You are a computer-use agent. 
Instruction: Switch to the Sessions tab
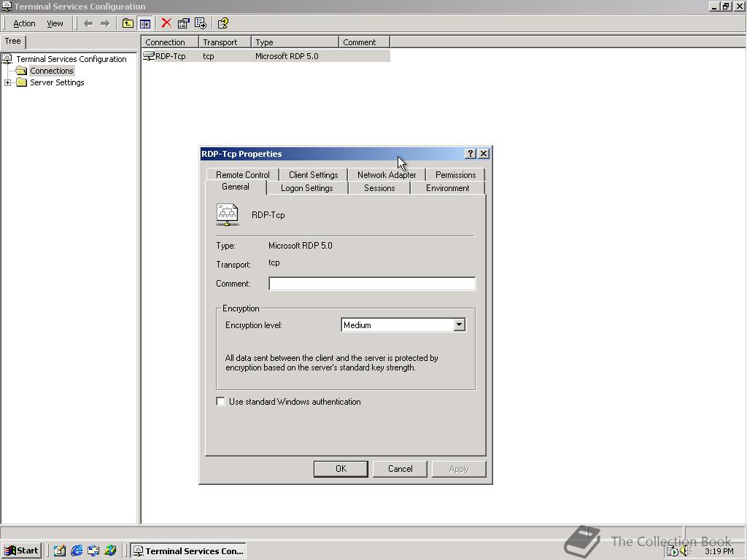pyautogui.click(x=379, y=188)
